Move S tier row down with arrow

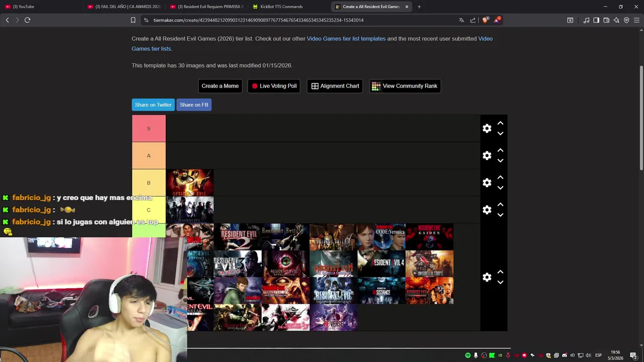[x=500, y=134]
